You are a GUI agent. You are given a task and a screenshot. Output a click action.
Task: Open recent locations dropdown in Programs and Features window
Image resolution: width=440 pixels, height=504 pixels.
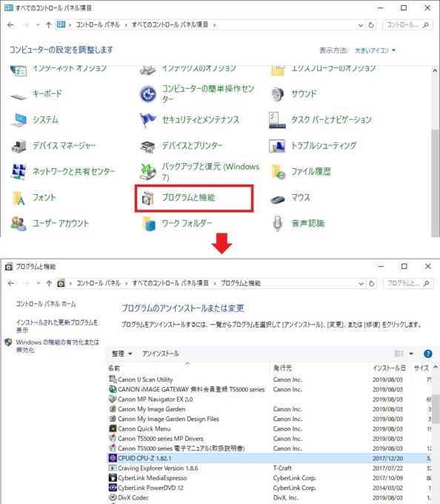click(x=39, y=283)
